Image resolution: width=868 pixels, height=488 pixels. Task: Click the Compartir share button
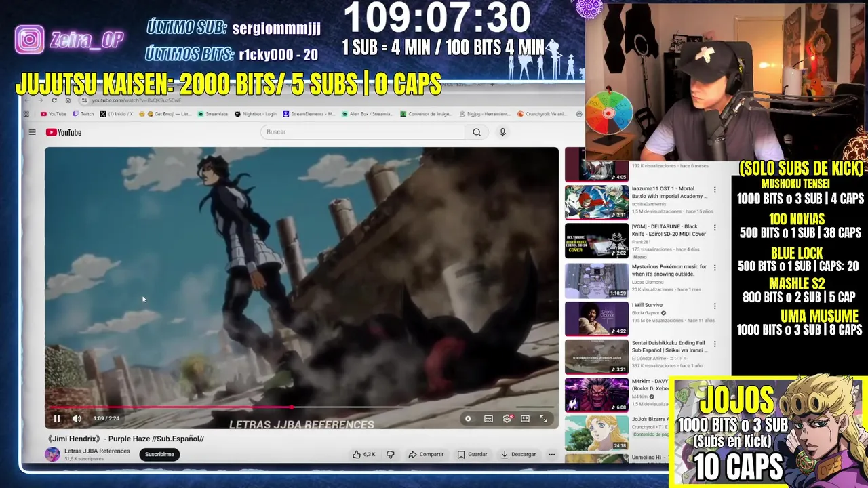(x=426, y=454)
